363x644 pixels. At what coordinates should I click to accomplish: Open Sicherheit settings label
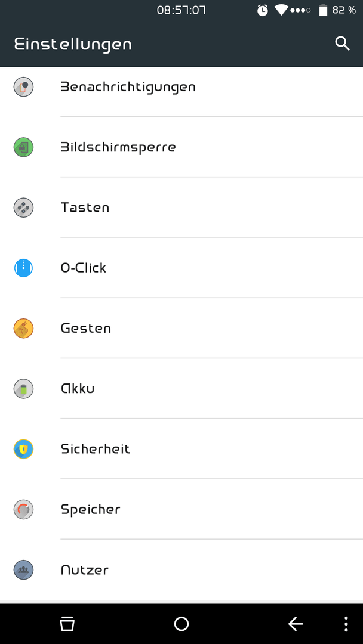[96, 449]
